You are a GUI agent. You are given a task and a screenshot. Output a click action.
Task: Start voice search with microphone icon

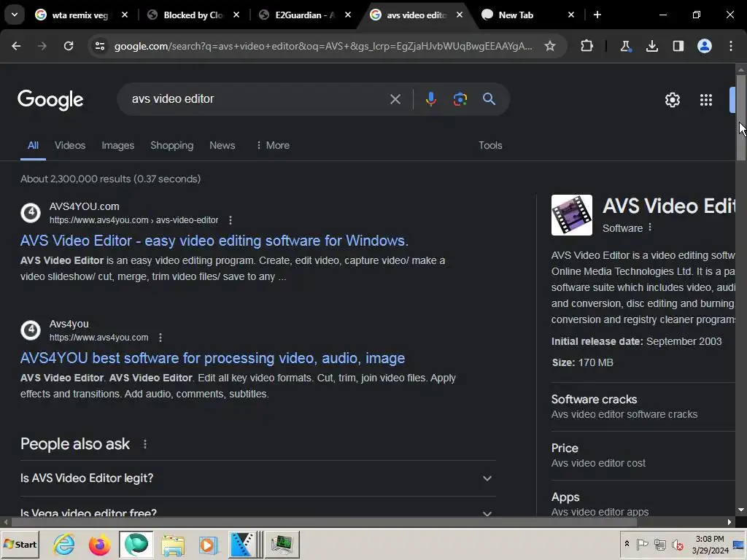430,99
